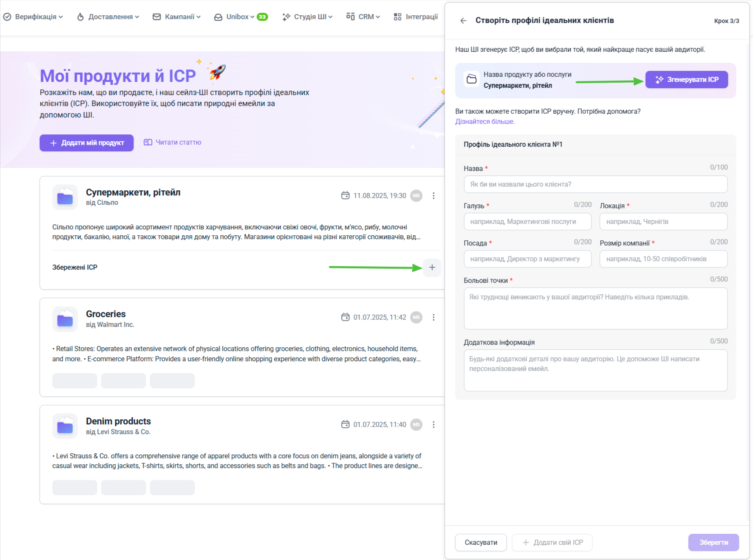Open the Дізнайтеся більше link
This screenshot has height=560, width=753.
(x=485, y=122)
